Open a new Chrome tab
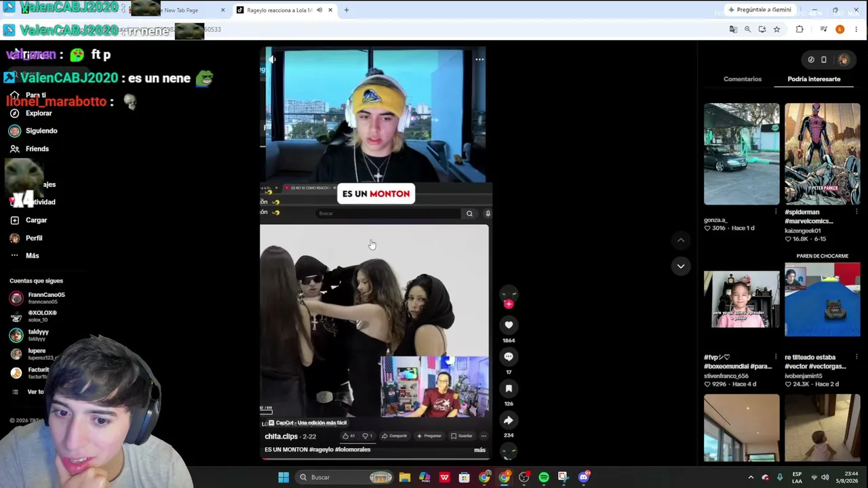This screenshot has width=868, height=488. [347, 10]
